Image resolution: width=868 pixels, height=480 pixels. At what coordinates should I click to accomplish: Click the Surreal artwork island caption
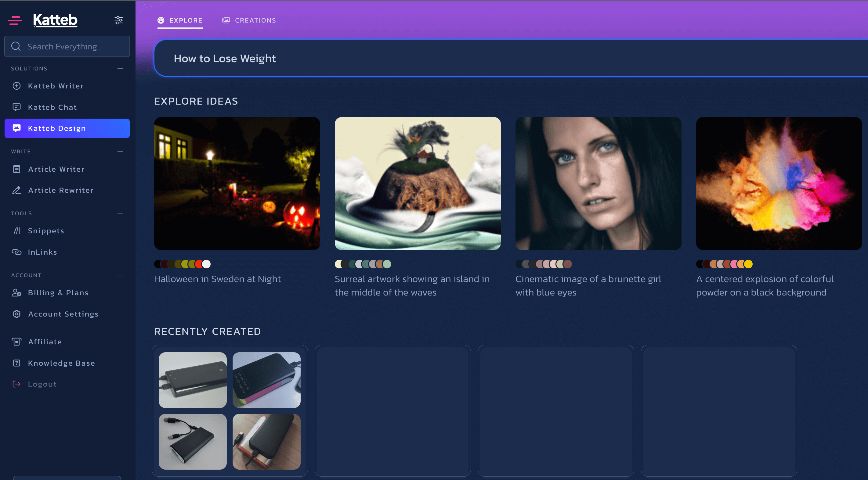click(x=412, y=285)
